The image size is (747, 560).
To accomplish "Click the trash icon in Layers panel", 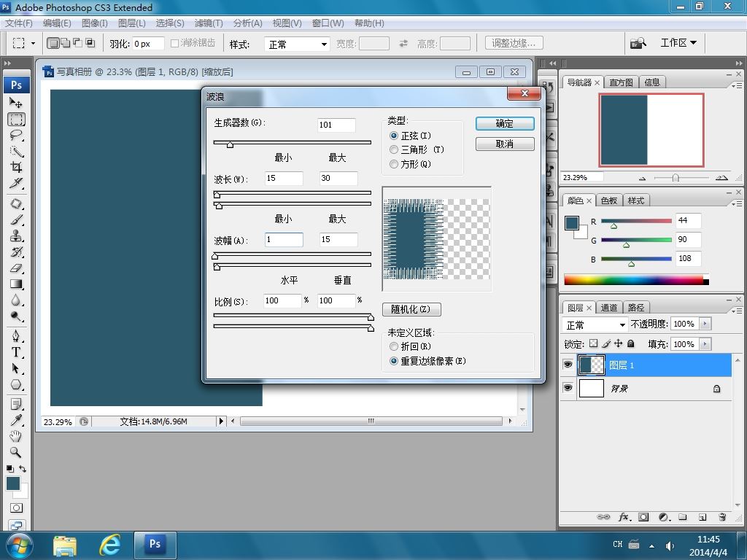I will coord(722,517).
